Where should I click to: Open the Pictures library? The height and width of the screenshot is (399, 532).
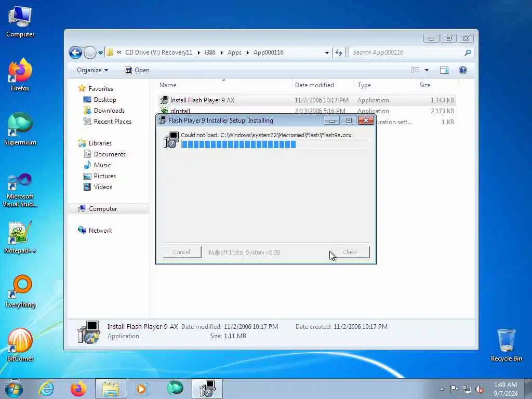point(104,176)
